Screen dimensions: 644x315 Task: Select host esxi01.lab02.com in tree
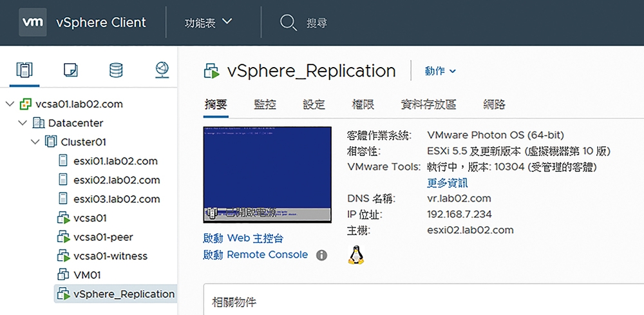115,161
